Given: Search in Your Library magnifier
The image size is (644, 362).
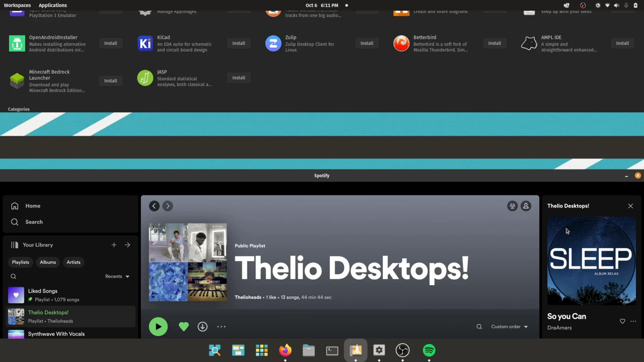Looking at the screenshot, I should point(13,276).
